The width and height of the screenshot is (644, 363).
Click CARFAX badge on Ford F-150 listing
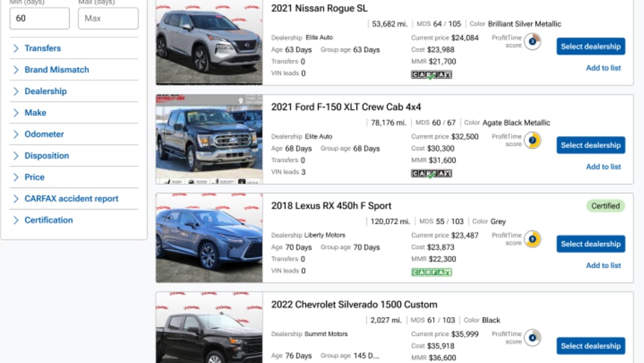click(x=431, y=174)
